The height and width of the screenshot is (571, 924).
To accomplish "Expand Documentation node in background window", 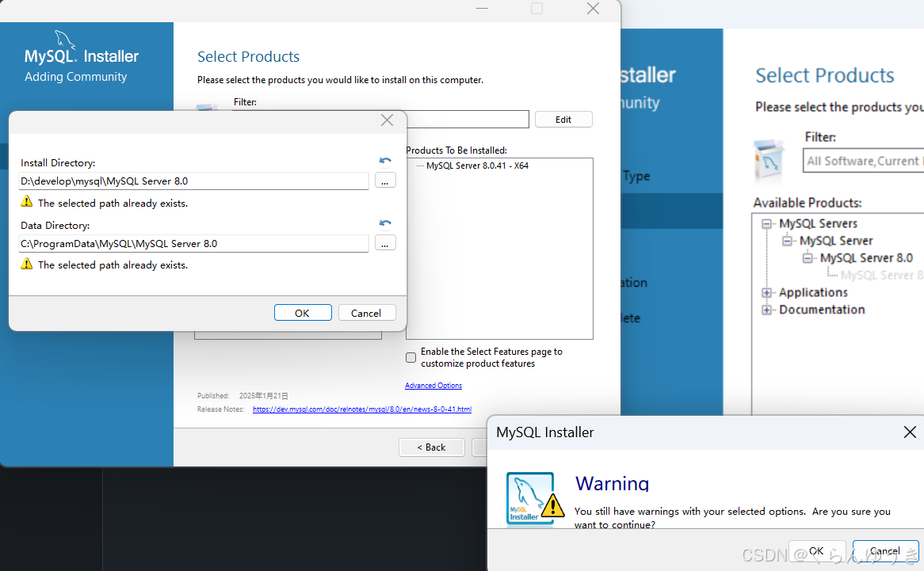I will (766, 310).
